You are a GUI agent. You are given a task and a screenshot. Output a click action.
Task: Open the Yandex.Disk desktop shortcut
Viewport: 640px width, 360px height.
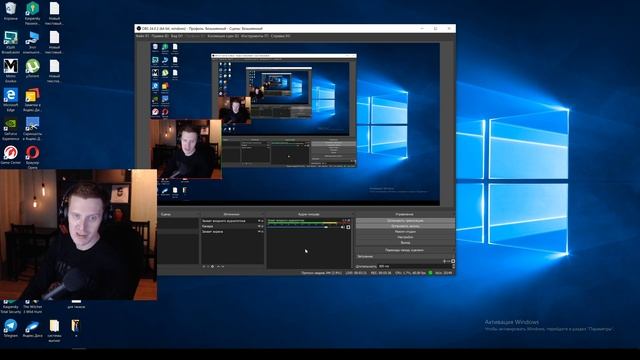point(32,328)
